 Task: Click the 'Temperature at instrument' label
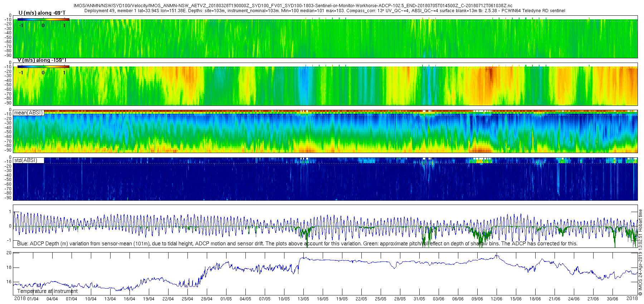pos(47,291)
